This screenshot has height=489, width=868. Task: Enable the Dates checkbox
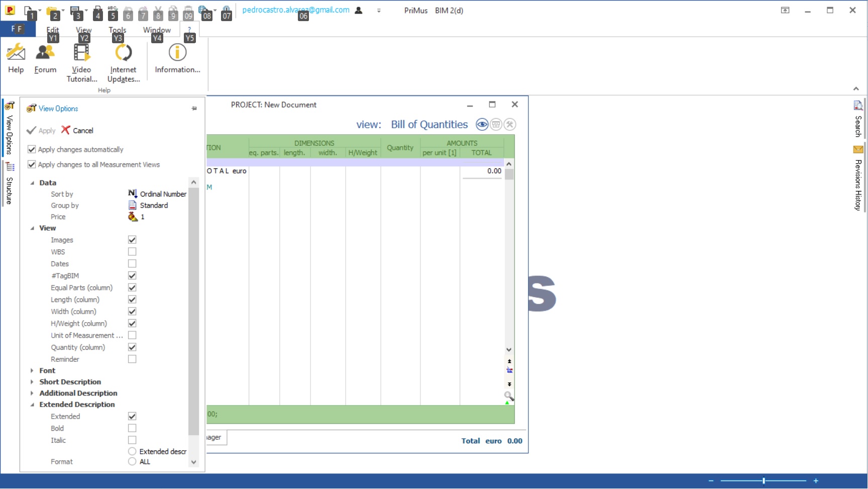tap(132, 264)
